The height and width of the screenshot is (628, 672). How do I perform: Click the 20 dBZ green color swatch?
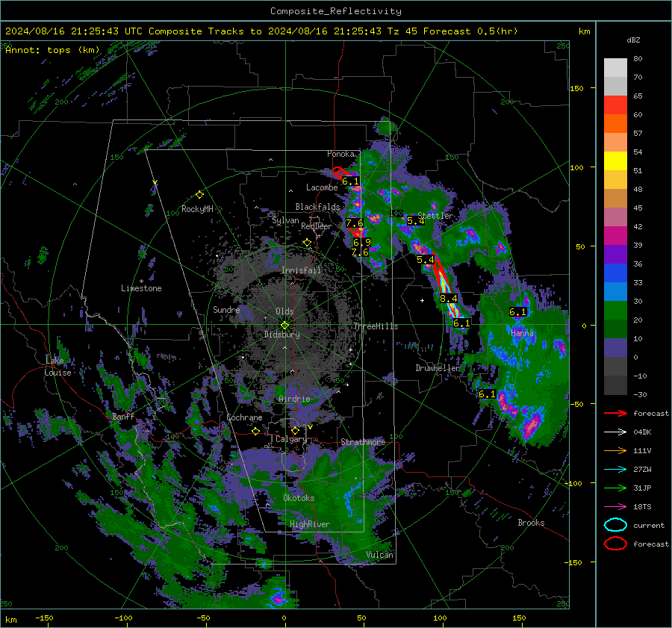pyautogui.click(x=615, y=311)
